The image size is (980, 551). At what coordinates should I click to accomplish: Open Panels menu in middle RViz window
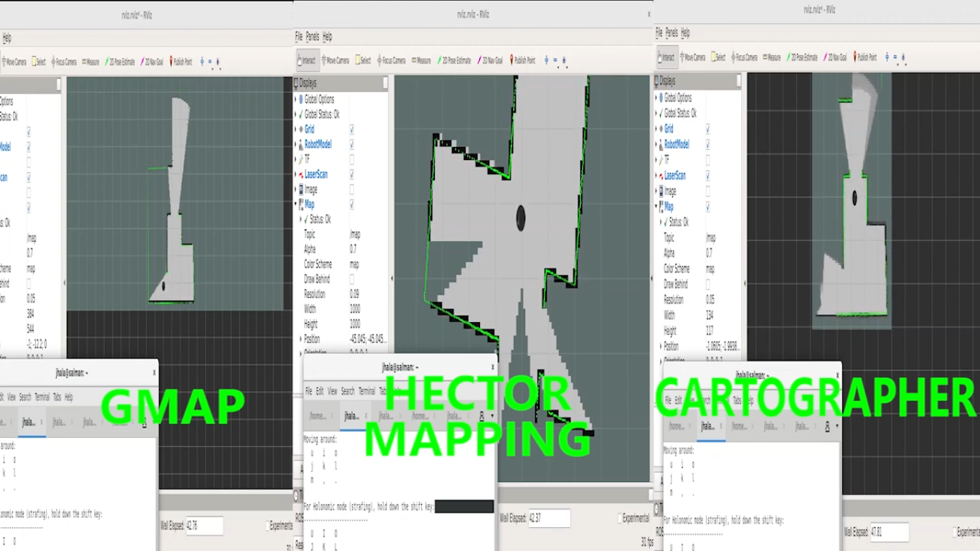[312, 37]
